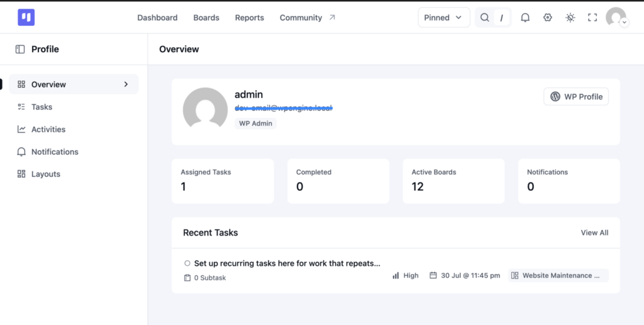Click the admin username text

[248, 94]
